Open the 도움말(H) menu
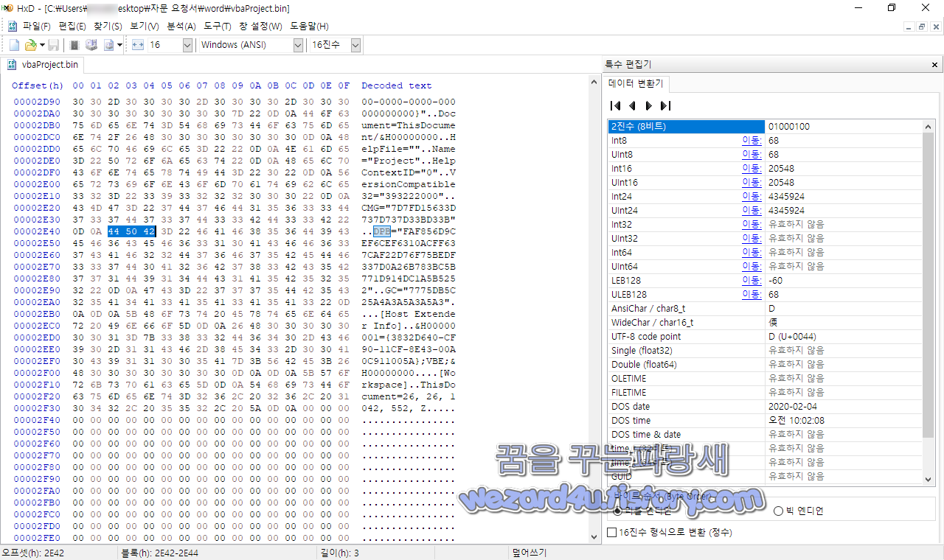Screen dimensions: 944x560 pos(309,26)
